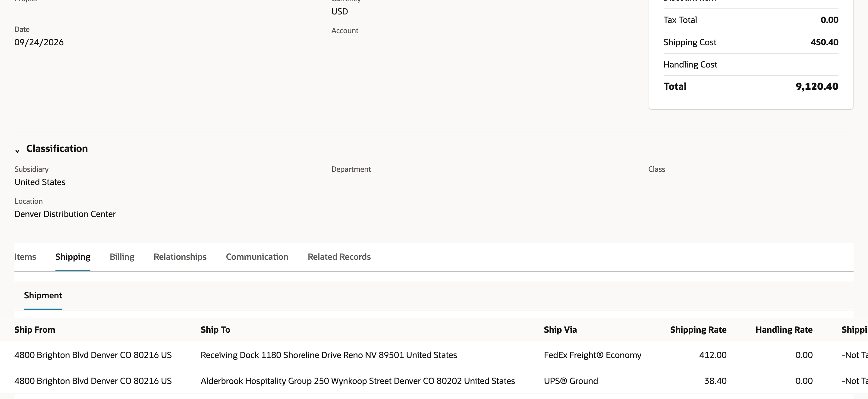The height and width of the screenshot is (399, 868).
Task: Collapse the Classification section chevron
Action: (x=17, y=151)
